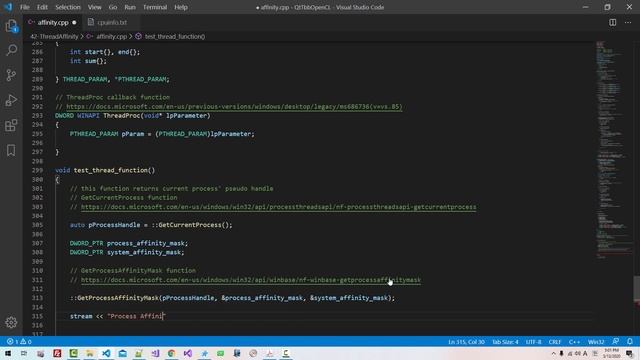The height and width of the screenshot is (360, 640).
Task: Open the notifications bell in status bar
Action: (630, 341)
